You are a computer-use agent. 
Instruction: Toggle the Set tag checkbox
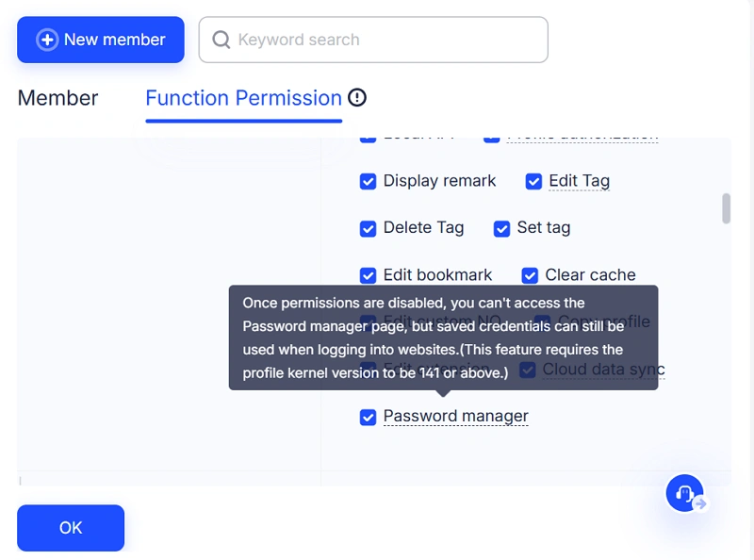[x=501, y=228]
